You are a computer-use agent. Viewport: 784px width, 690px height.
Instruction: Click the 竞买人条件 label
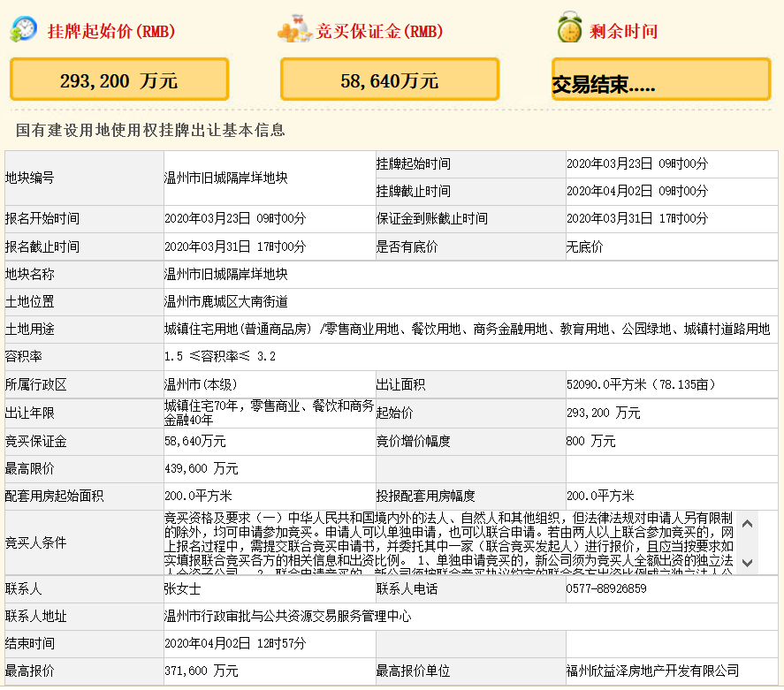[x=36, y=542]
